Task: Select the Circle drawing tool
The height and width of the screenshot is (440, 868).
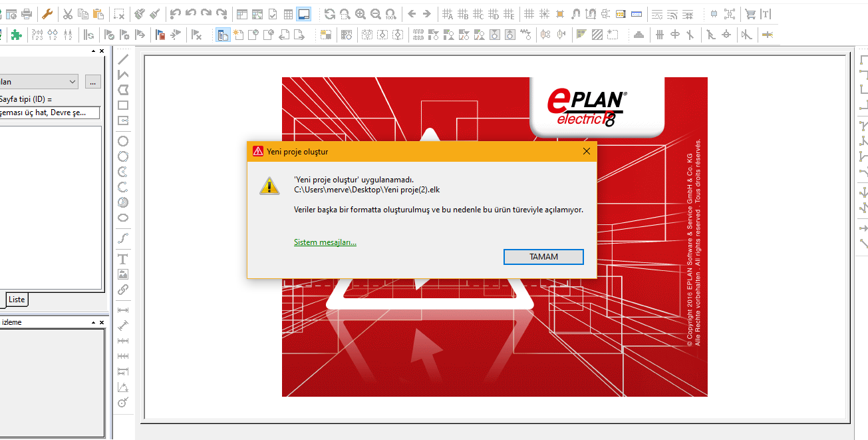Action: [123, 141]
